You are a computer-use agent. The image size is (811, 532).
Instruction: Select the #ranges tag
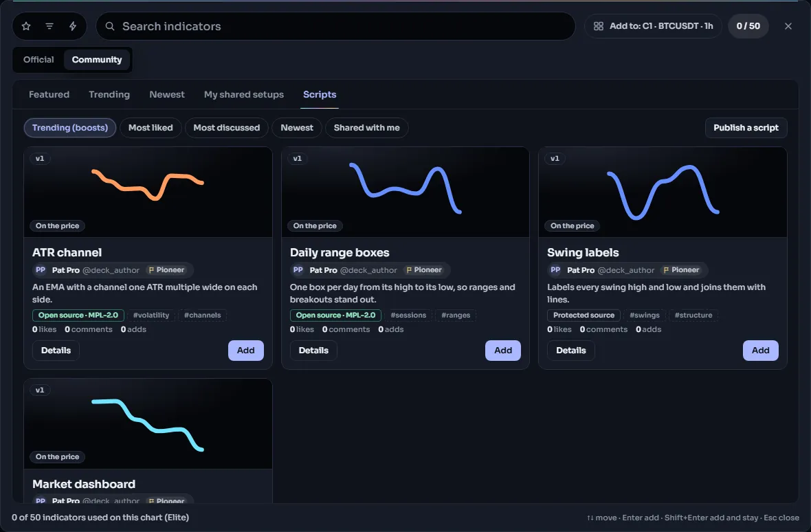456,315
